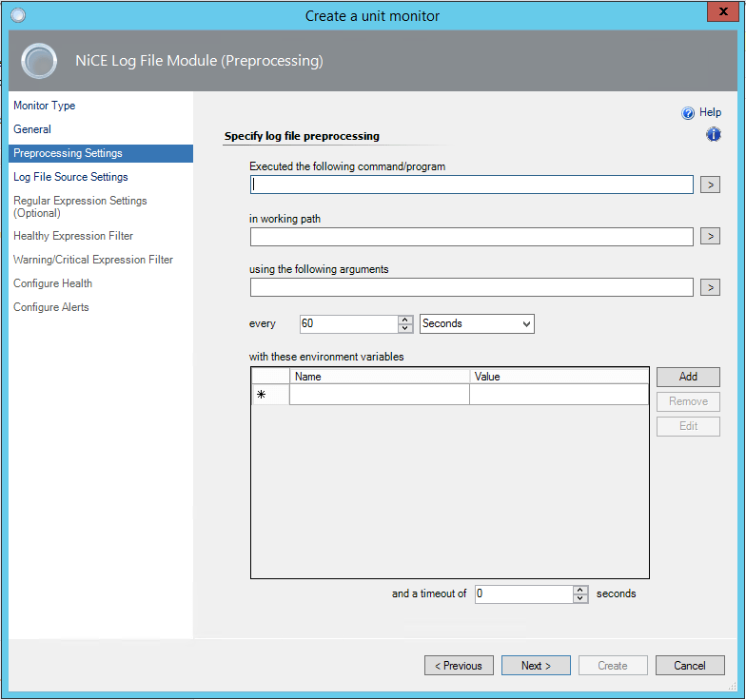
Task: Decrease the interval value of 60
Action: pyautogui.click(x=405, y=328)
